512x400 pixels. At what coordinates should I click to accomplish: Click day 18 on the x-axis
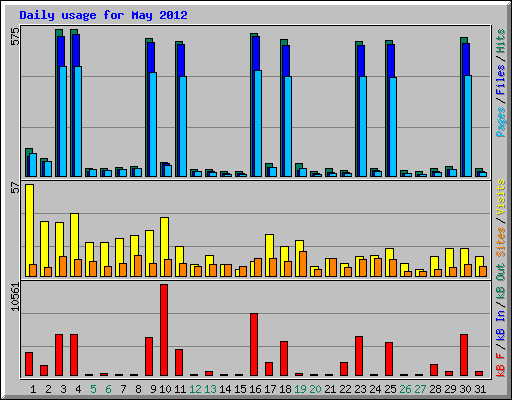point(285,389)
